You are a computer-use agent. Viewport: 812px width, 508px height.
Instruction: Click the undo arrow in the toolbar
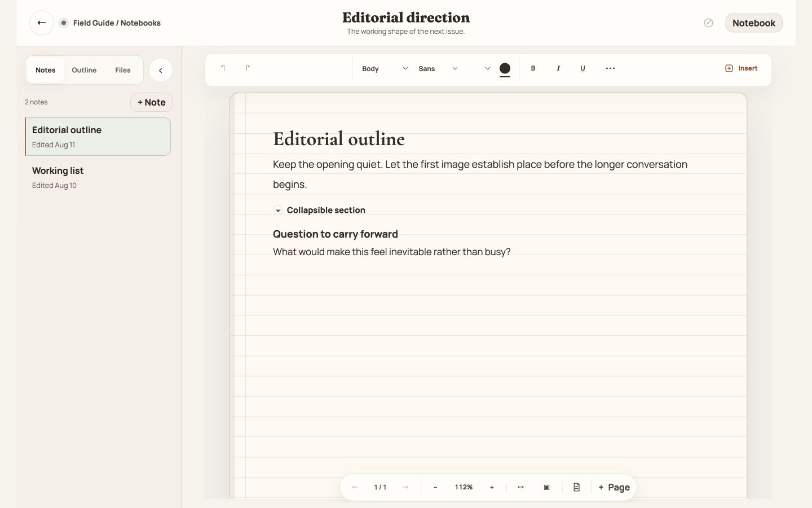[223, 68]
